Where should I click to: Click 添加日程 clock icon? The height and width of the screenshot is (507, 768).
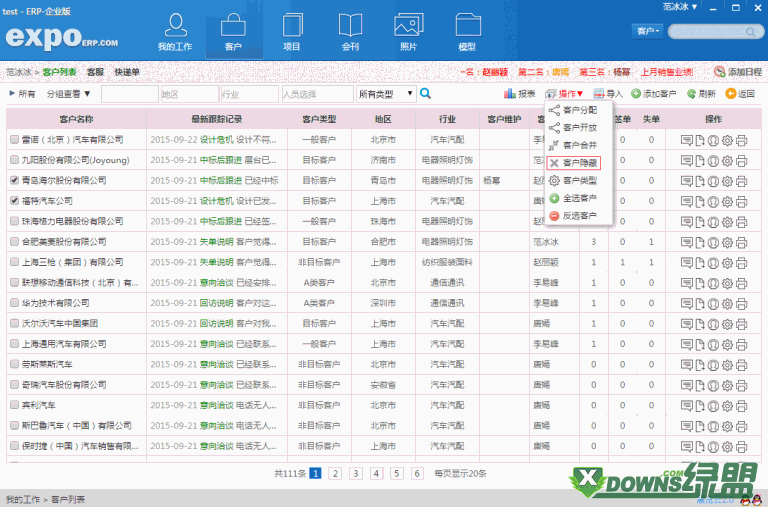(738, 72)
